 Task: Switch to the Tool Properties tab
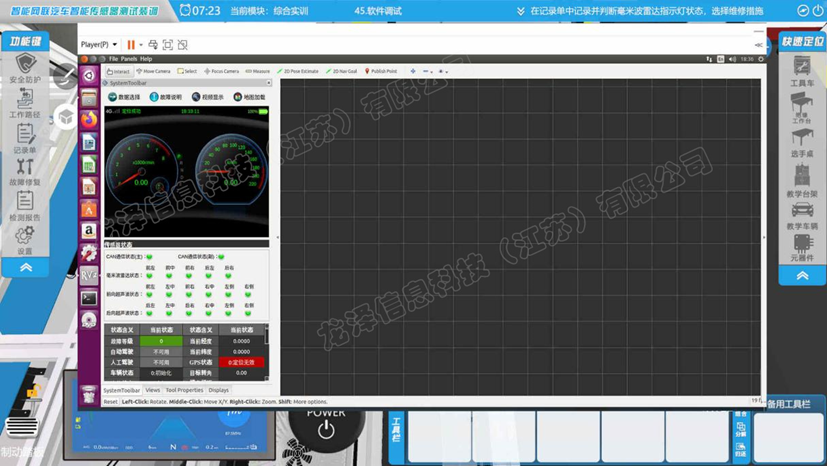[184, 390]
